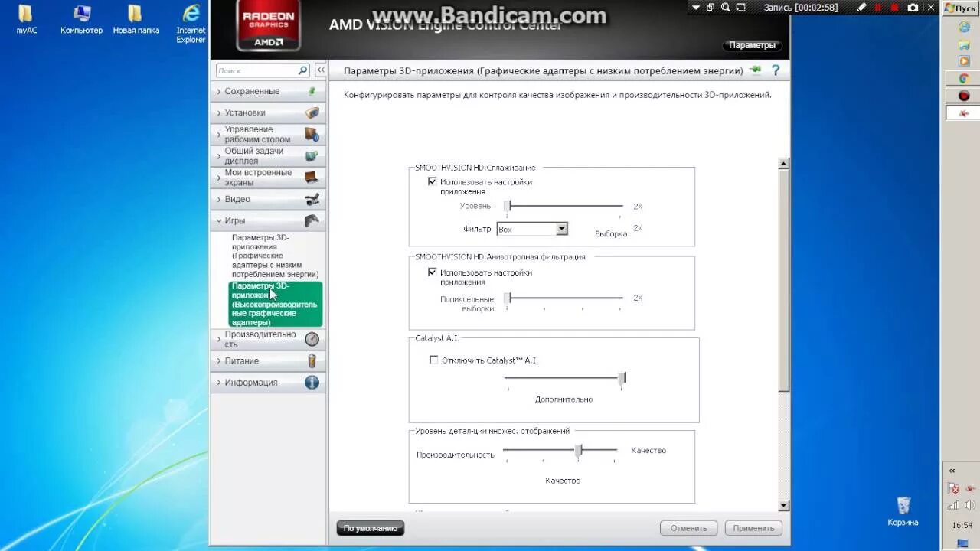The width and height of the screenshot is (980, 551).
Task: Select Параметры 3D-приложения for high-performance adapters
Action: tap(274, 303)
